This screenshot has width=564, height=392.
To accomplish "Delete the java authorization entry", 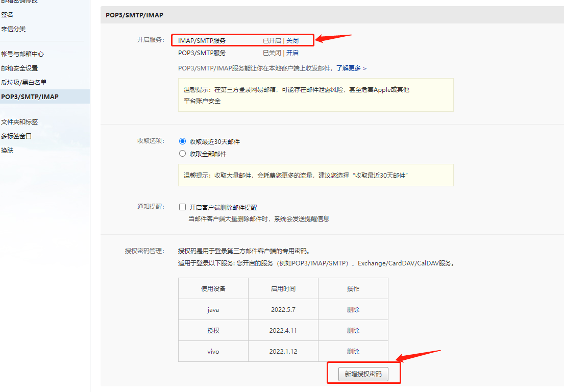I will tap(353, 310).
